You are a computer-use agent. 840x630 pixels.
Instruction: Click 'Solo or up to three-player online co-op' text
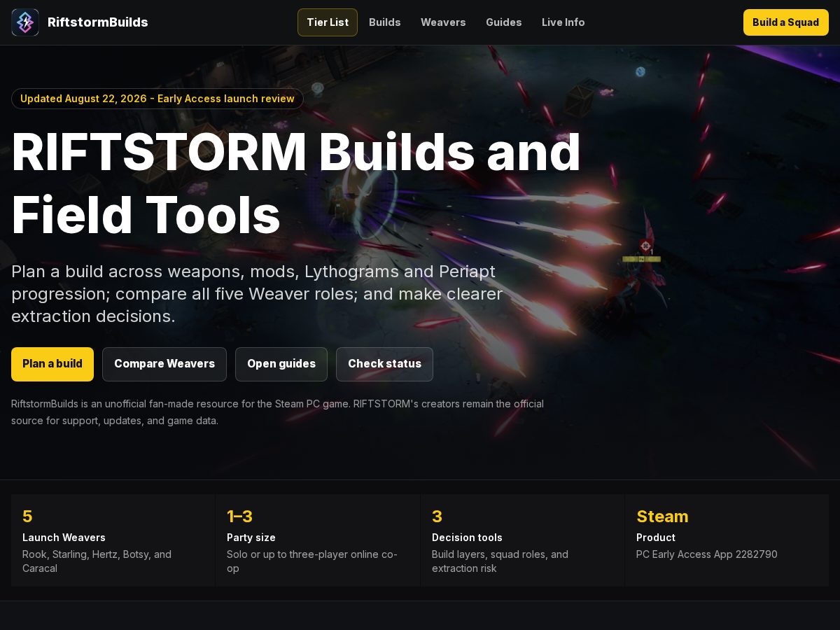click(312, 561)
